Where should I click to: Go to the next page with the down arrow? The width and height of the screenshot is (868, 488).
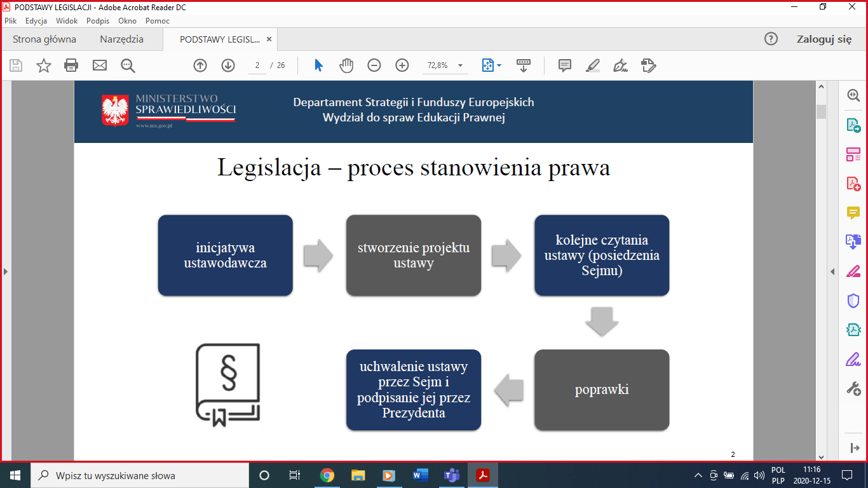coord(228,65)
